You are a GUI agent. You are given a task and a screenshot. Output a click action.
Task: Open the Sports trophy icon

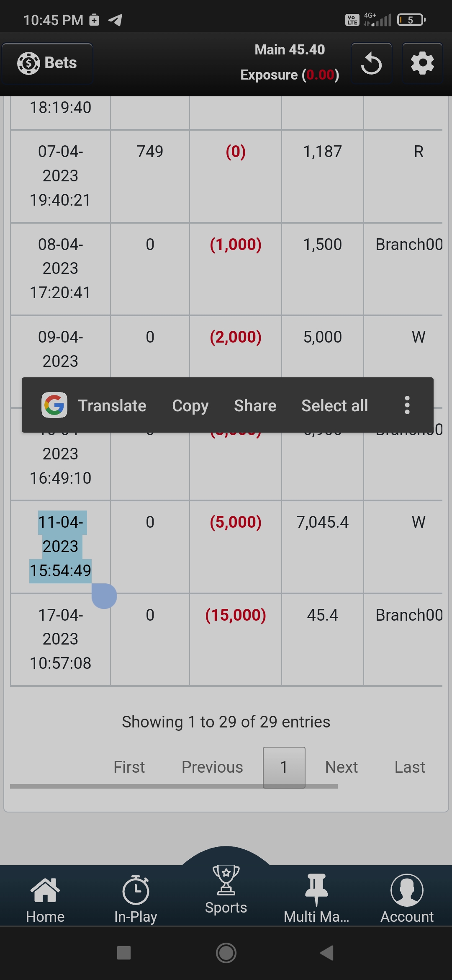[226, 880]
